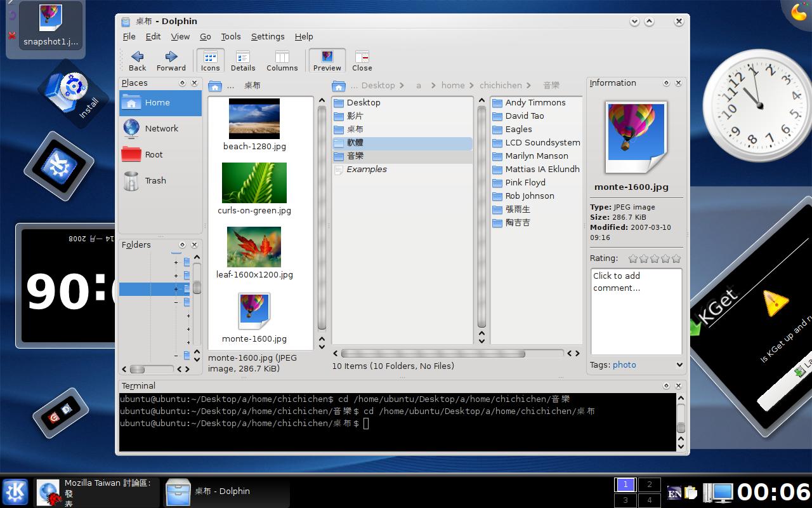Set rating using the fifth star
Image resolution: width=812 pixels, height=508 pixels.
click(676, 258)
